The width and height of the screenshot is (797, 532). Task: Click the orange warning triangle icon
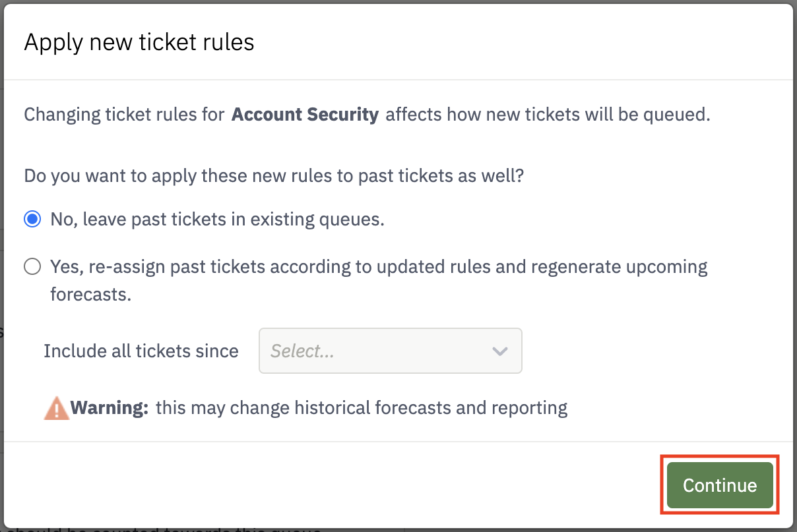57,408
